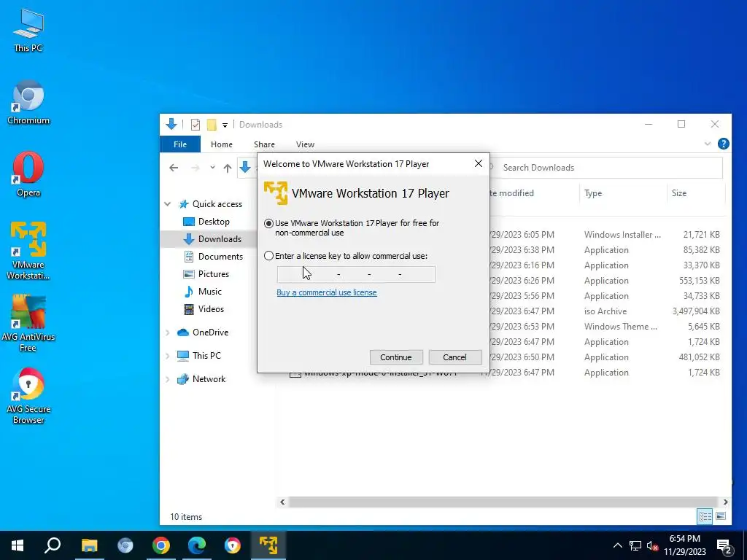Open Microsoft Edge from taskbar
The width and height of the screenshot is (747, 560).
tap(197, 545)
